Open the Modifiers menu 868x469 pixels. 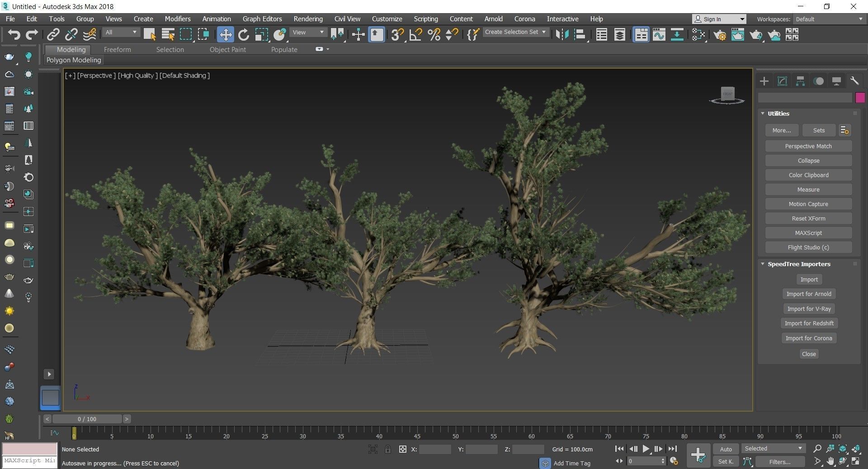(177, 19)
